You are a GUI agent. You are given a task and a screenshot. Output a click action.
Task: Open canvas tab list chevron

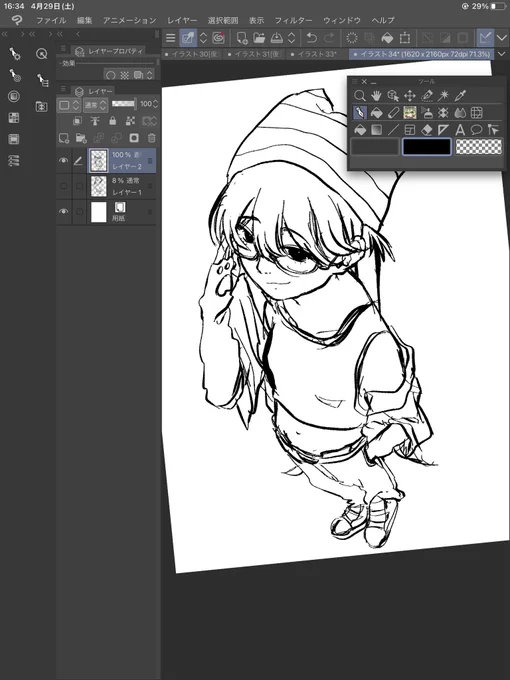point(502,54)
